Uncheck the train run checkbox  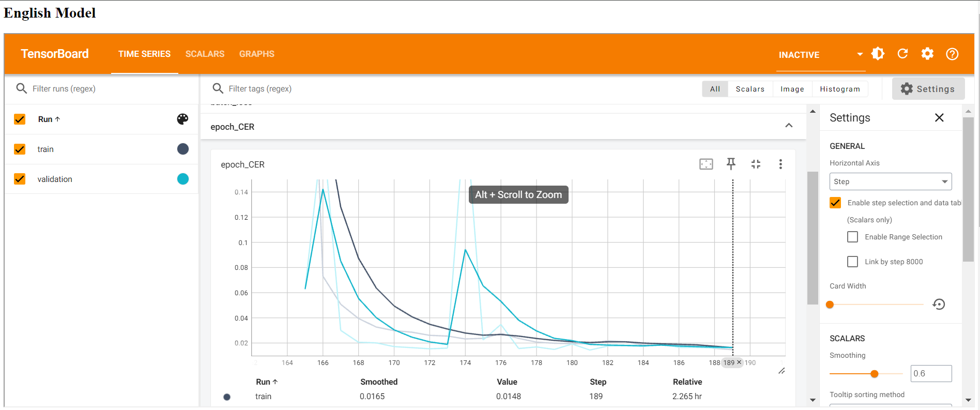click(20, 149)
